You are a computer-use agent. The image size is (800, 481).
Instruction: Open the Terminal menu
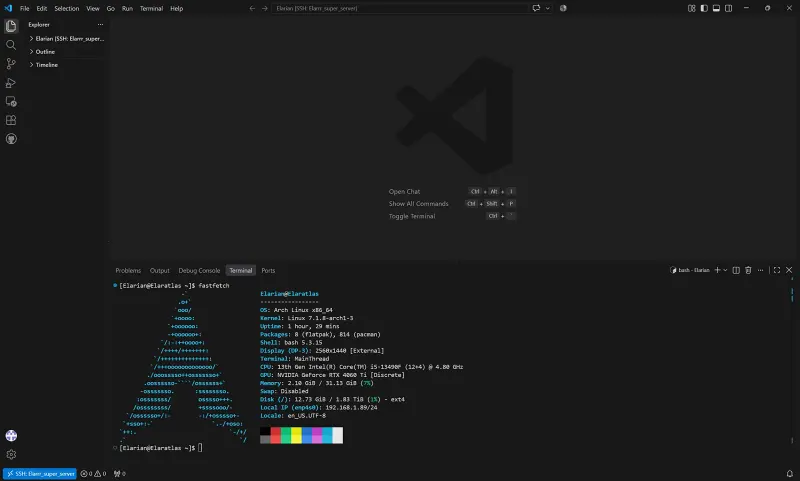tap(152, 8)
